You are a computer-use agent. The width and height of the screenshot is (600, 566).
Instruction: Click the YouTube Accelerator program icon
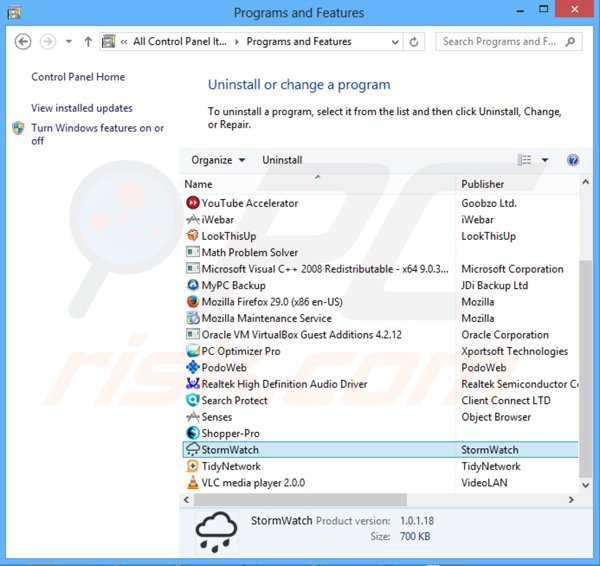(x=192, y=202)
